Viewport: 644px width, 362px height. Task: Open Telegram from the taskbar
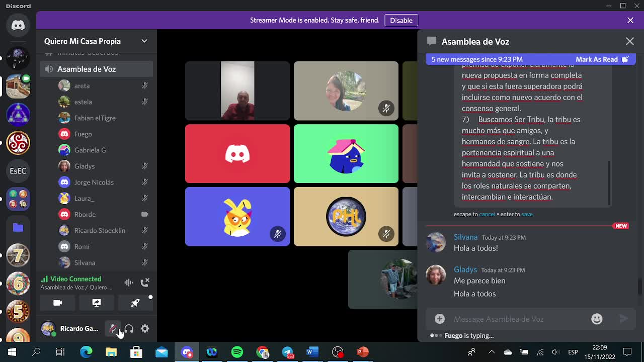tap(287, 352)
